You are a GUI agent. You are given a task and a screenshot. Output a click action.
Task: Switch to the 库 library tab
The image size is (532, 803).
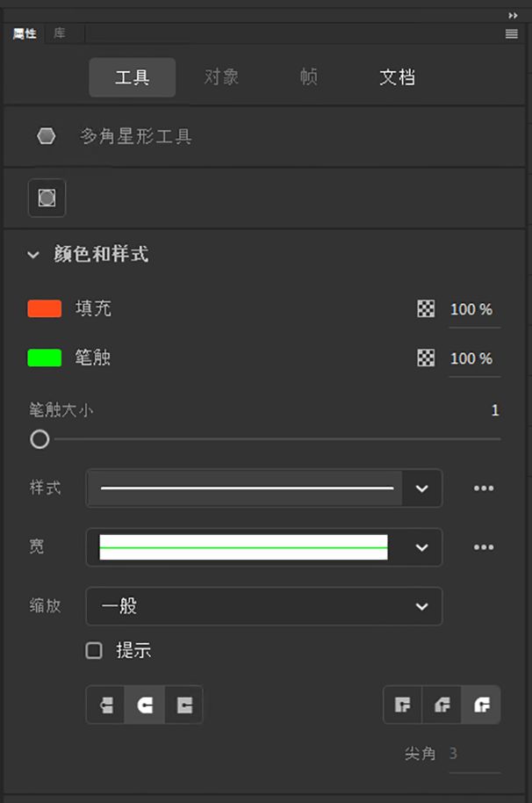(60, 33)
